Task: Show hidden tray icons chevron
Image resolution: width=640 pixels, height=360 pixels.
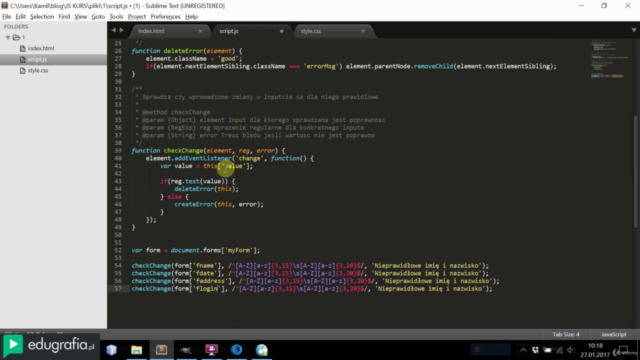Action: [523, 350]
